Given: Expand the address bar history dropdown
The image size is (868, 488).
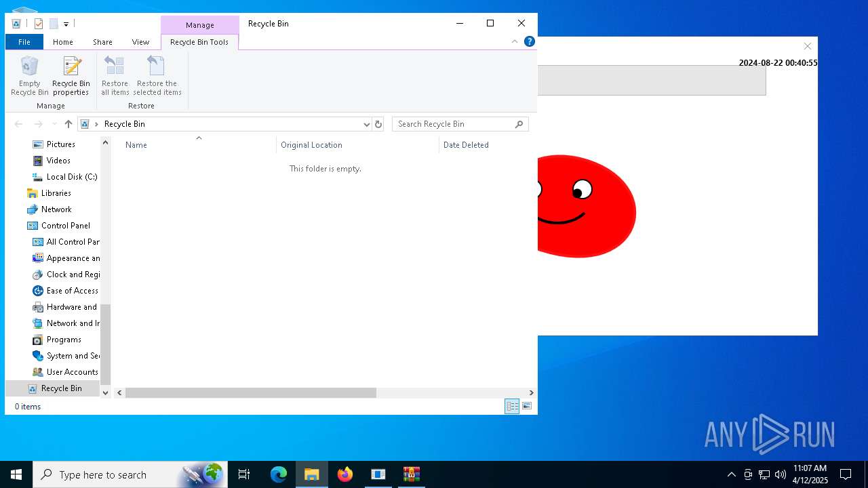Looking at the screenshot, I should (x=366, y=124).
